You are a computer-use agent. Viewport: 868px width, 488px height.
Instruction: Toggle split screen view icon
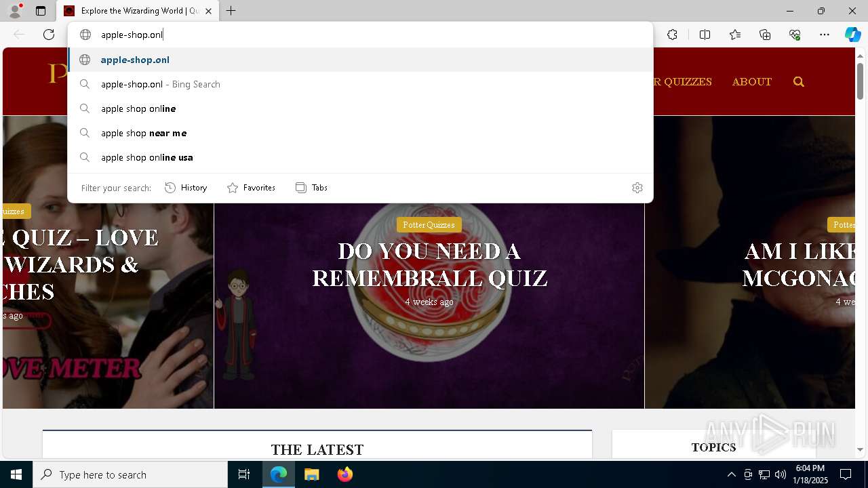(x=705, y=35)
